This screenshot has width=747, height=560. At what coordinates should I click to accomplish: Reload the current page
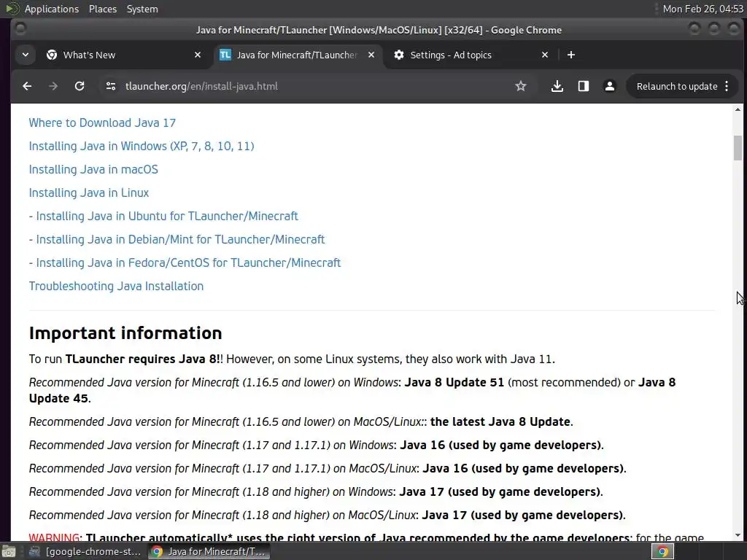pyautogui.click(x=80, y=86)
